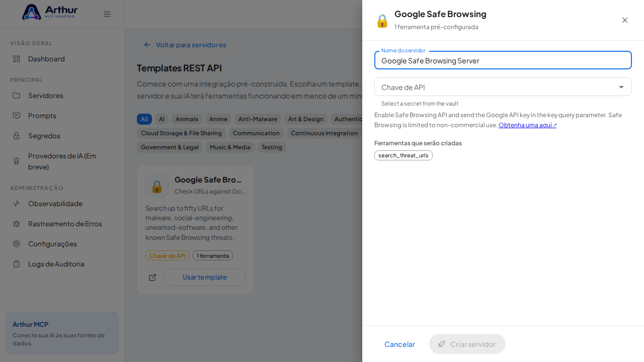Image resolution: width=644 pixels, height=362 pixels.
Task: Select the Anime filter chip
Action: 218,119
